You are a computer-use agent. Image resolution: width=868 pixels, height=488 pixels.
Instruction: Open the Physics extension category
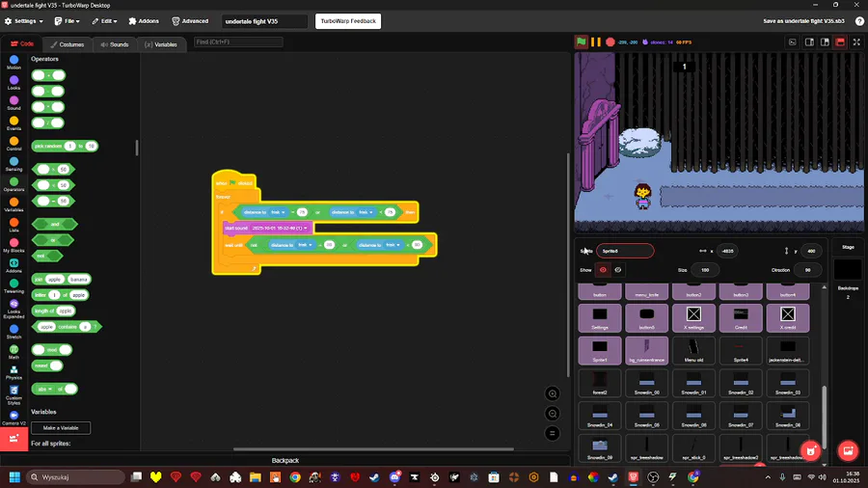click(14, 372)
